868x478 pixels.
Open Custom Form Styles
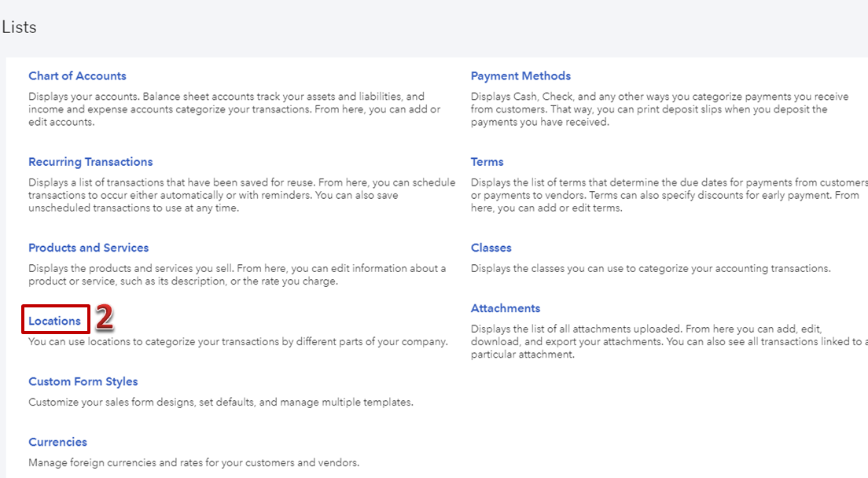pos(83,382)
